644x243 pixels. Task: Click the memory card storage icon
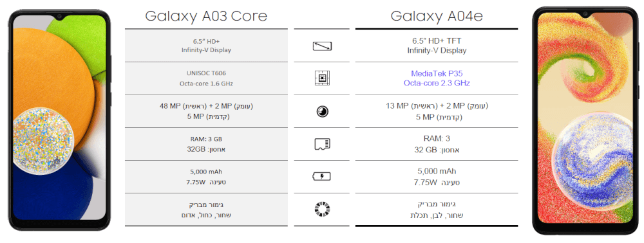[x=322, y=144]
